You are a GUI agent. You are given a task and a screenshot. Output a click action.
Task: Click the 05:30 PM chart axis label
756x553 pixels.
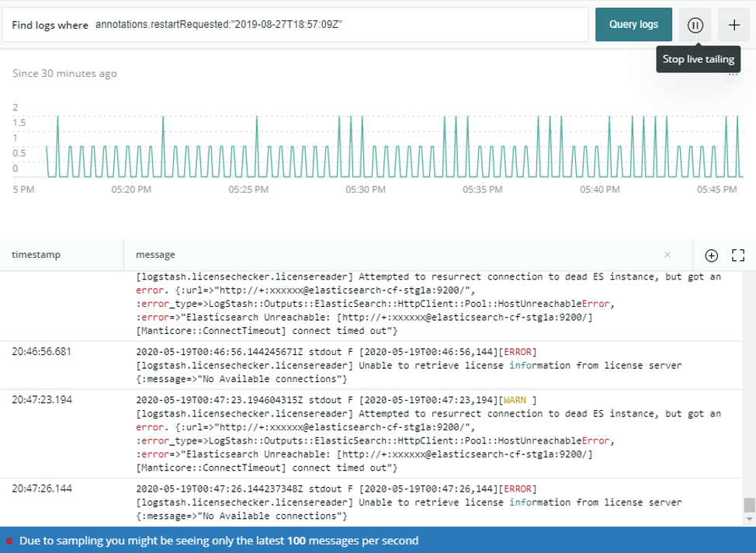[x=366, y=190]
